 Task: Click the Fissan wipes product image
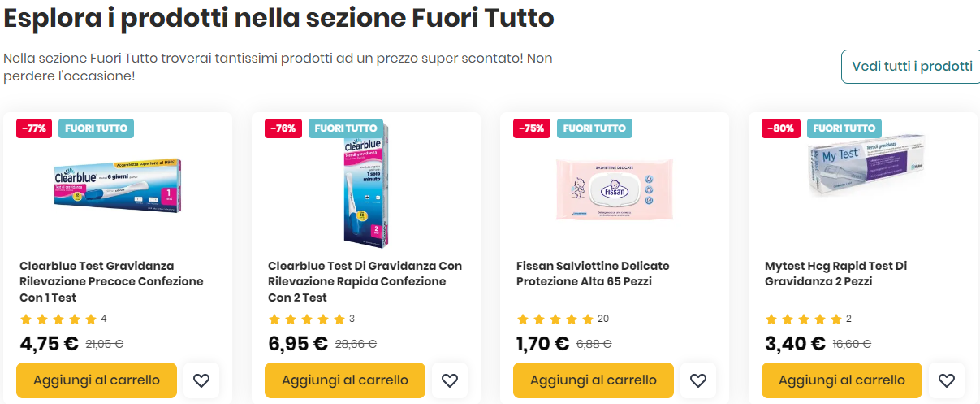615,189
